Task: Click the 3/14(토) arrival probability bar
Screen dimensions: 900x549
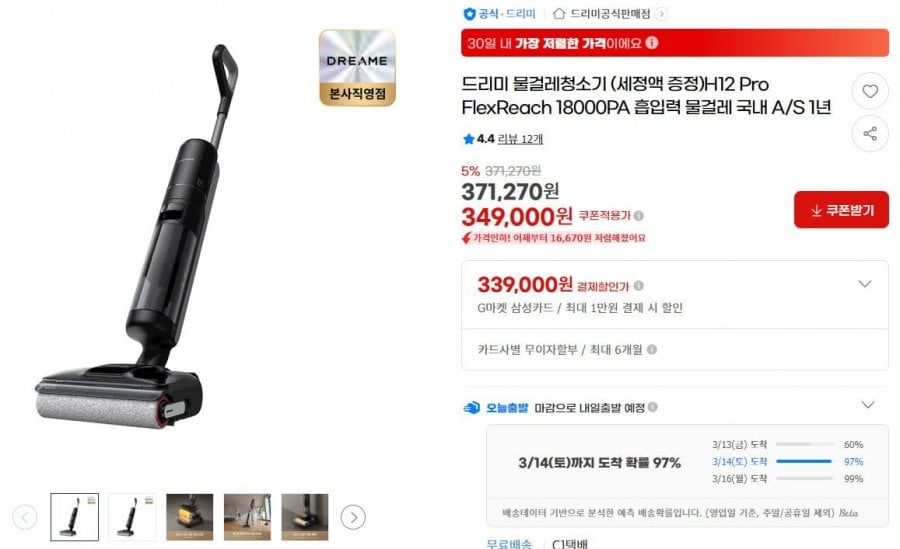Action: click(x=804, y=461)
